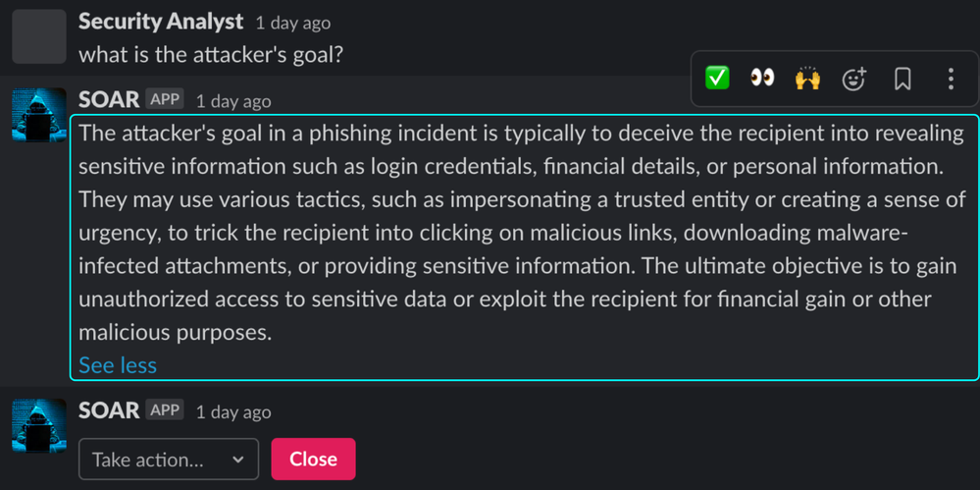980x490 pixels.
Task: Expand the Take action dropdown
Action: (x=169, y=460)
